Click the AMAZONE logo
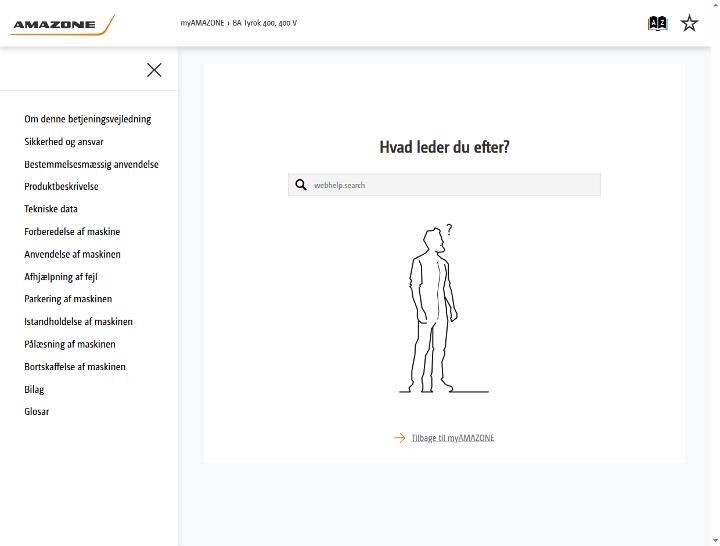This screenshot has width=720, height=546. click(62, 25)
